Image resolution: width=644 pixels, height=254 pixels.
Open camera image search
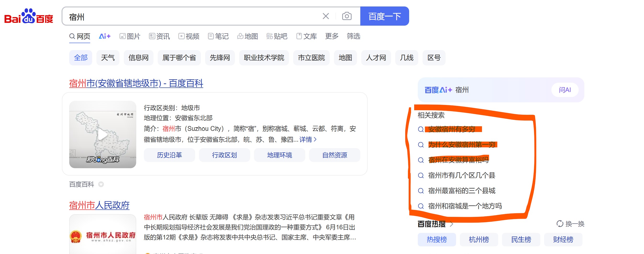[347, 16]
